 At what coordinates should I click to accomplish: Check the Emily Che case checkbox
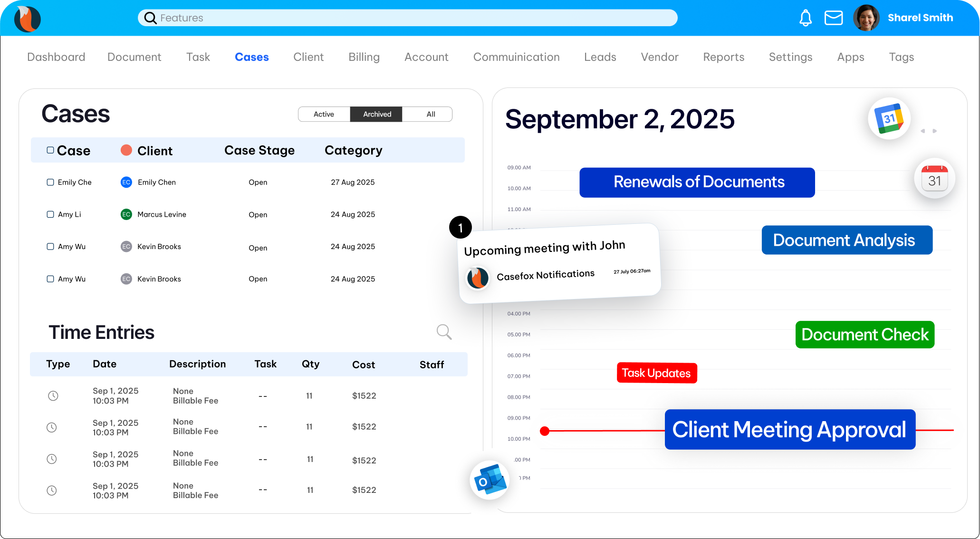tap(50, 182)
